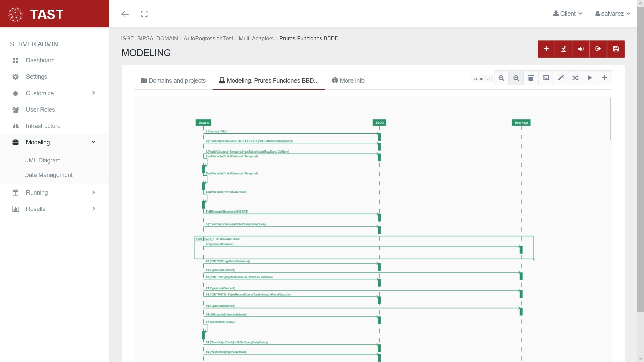This screenshot has width=644, height=362.
Task: Open AutoRegressionTest breadcrumb link
Action: (x=208, y=38)
